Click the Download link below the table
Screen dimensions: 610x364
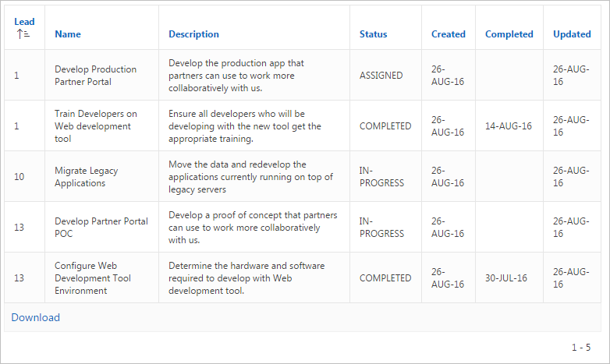pyautogui.click(x=35, y=317)
